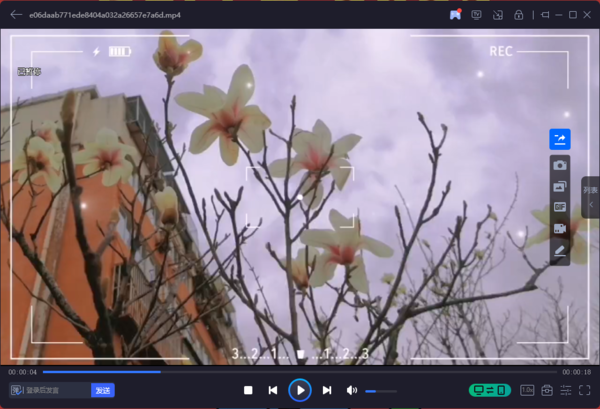The height and width of the screenshot is (409, 600).
Task: Create a GIF from the video
Action: click(x=560, y=207)
